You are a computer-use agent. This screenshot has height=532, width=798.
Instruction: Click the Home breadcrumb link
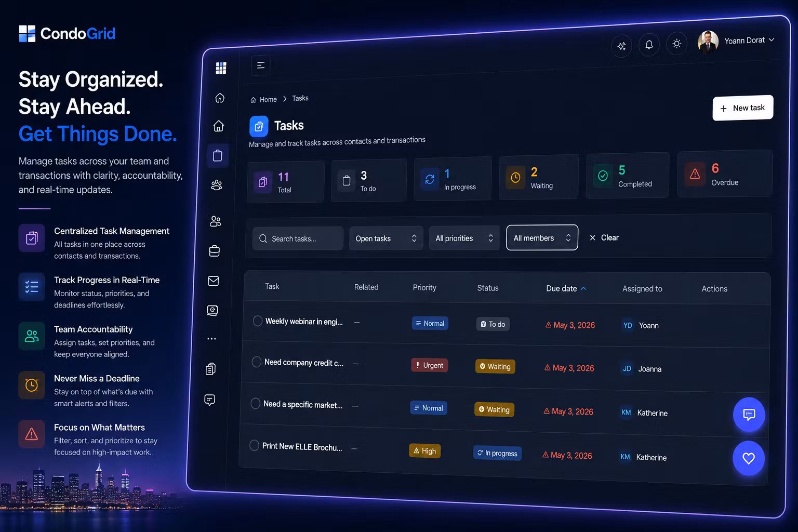[263, 99]
